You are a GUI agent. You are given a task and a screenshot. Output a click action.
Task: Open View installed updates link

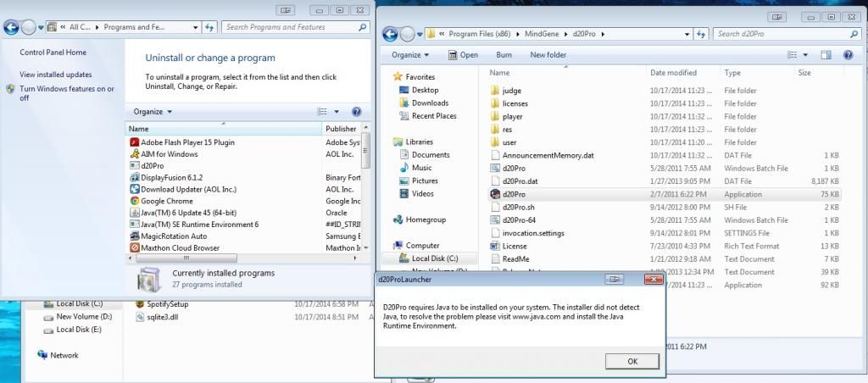pyautogui.click(x=56, y=75)
